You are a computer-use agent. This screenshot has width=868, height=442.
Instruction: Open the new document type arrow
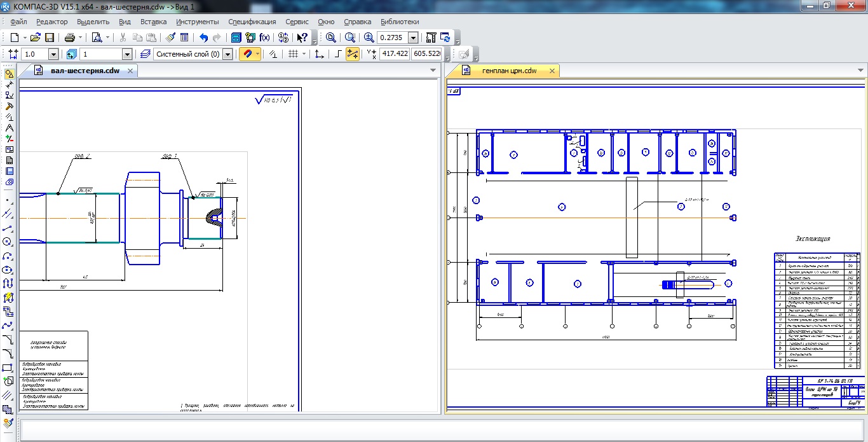[x=24, y=38]
